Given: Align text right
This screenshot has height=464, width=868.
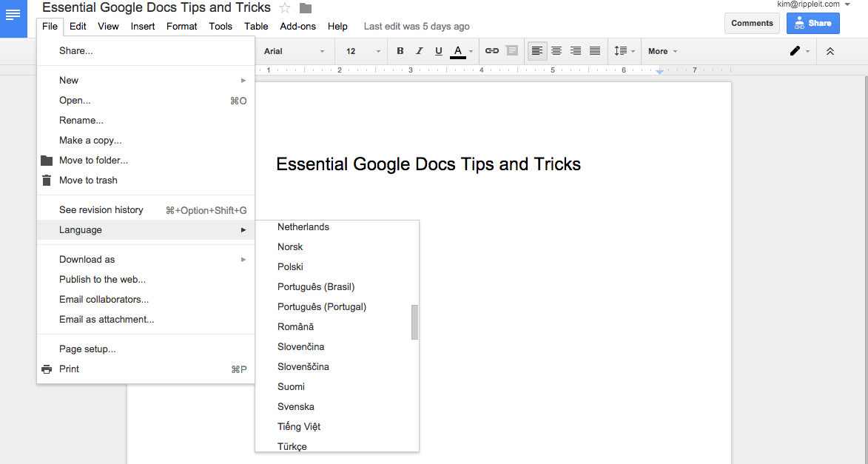Looking at the screenshot, I should click(576, 51).
